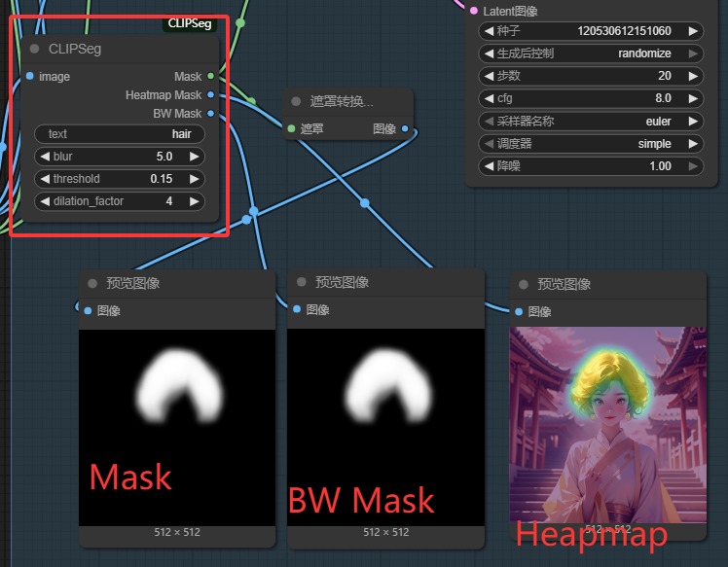Increase 步数 steps with right arrow

[693, 76]
